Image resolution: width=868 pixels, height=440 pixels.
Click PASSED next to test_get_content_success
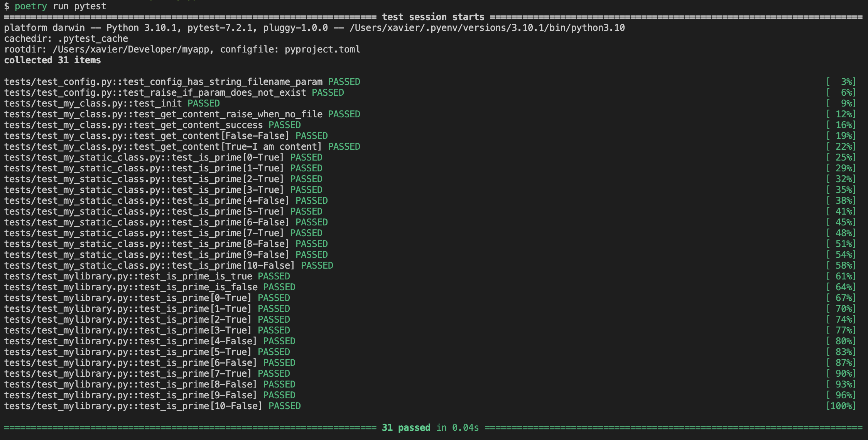pyautogui.click(x=285, y=125)
